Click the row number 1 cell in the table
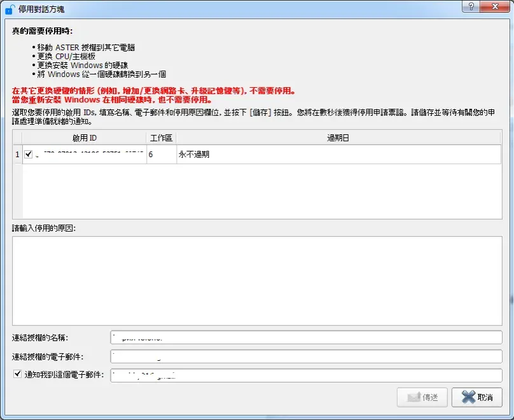Viewport: 514px width, 420px height. [x=17, y=153]
